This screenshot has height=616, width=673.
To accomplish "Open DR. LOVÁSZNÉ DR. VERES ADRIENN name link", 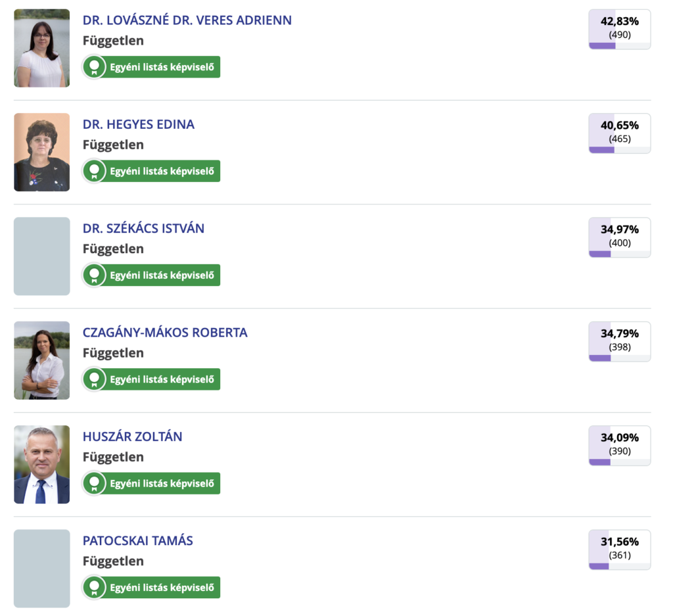I will 187,20.
